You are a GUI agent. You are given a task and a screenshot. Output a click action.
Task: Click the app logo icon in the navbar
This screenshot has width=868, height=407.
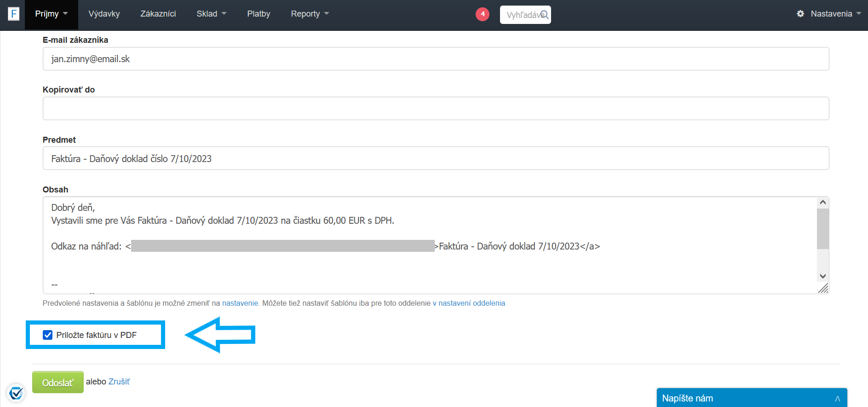14,14
